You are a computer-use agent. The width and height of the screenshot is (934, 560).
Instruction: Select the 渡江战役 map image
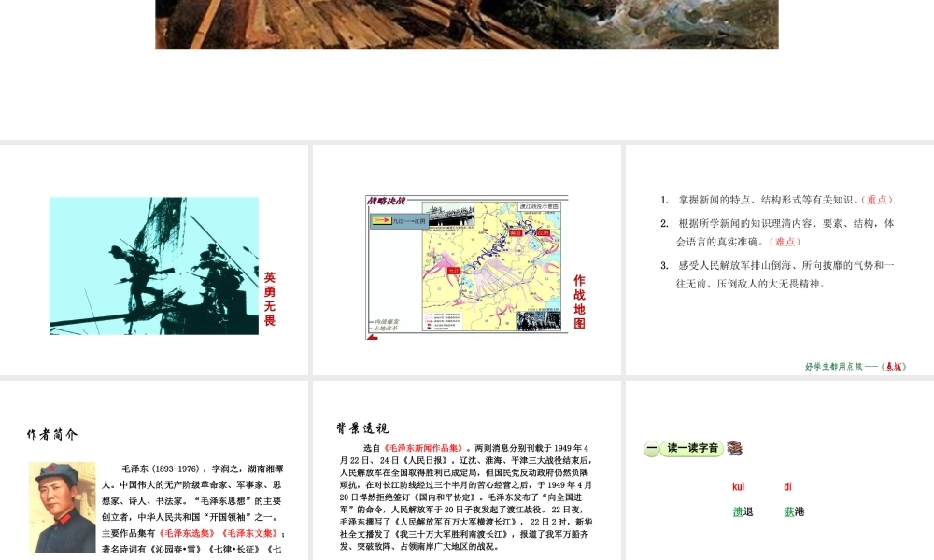[x=492, y=267]
